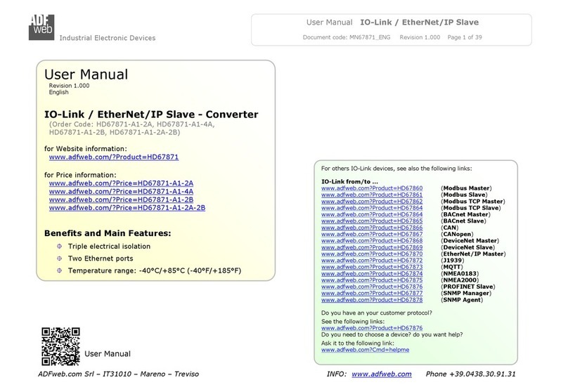Follow the Product=HD67877 SNMP Manager link

[372, 293]
